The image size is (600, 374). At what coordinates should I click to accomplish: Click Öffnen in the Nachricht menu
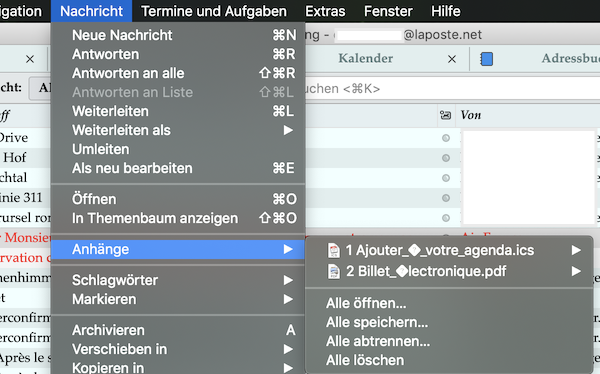178,199
